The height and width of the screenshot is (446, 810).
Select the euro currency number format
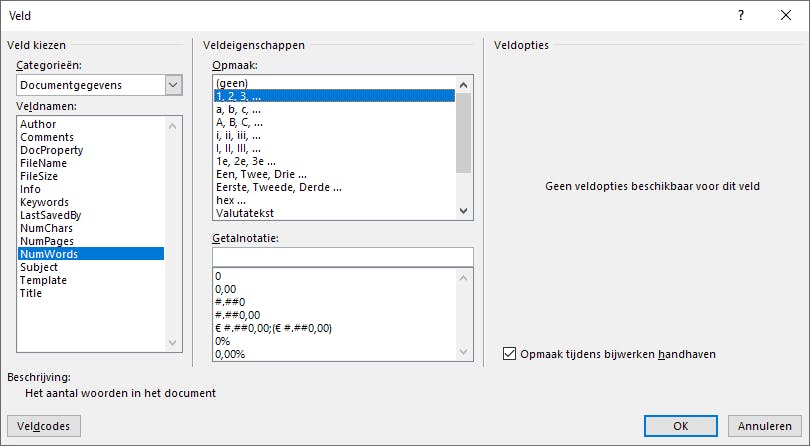point(273,327)
